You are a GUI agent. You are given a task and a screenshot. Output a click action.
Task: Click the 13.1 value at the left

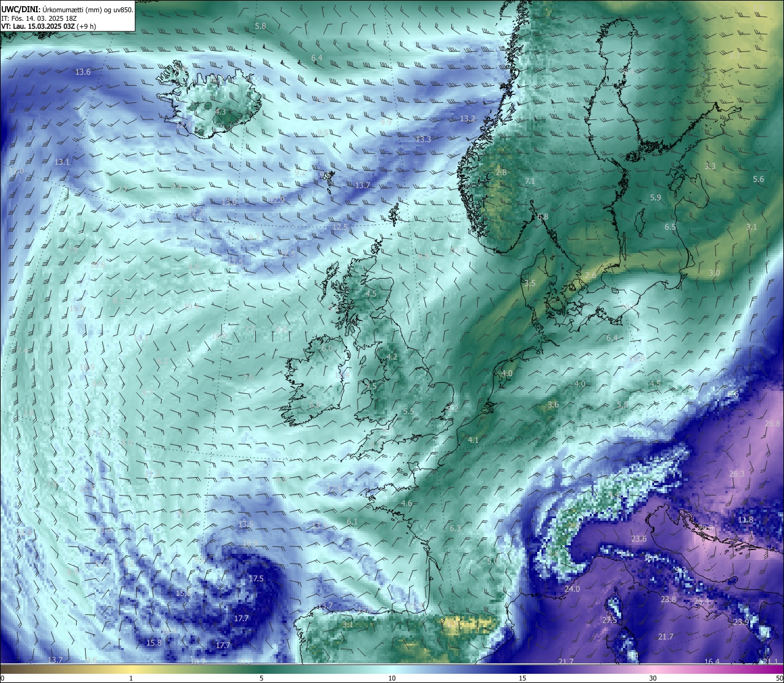pyautogui.click(x=62, y=162)
